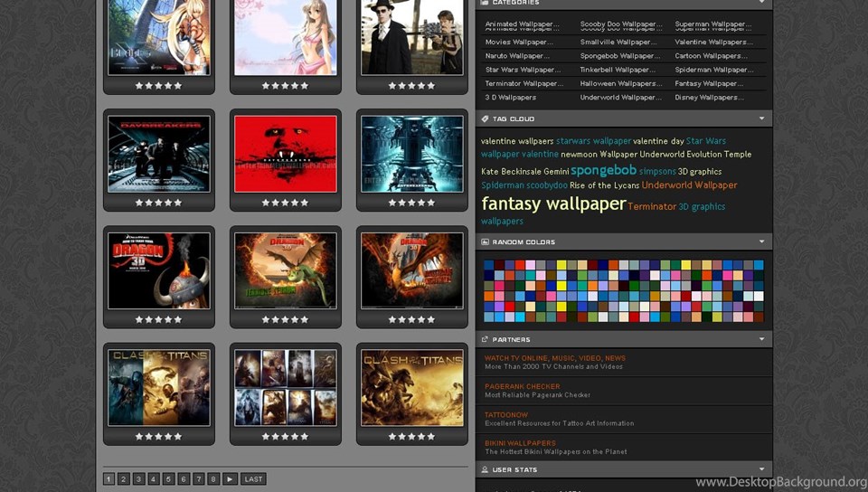Open Valentine Wallpapers category
Image resolution: width=868 pixels, height=492 pixels.
(713, 43)
